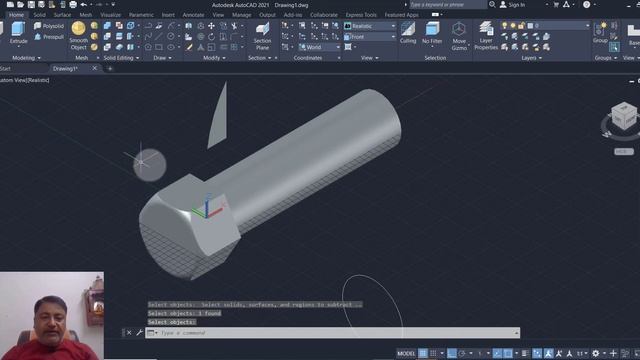Expand the Modeling panel

pyautogui.click(x=27, y=58)
